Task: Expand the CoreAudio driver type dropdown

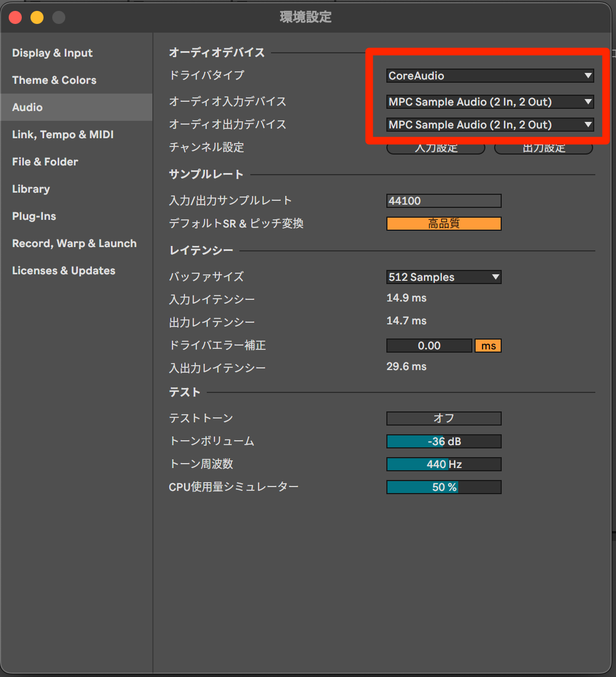Action: pyautogui.click(x=490, y=76)
